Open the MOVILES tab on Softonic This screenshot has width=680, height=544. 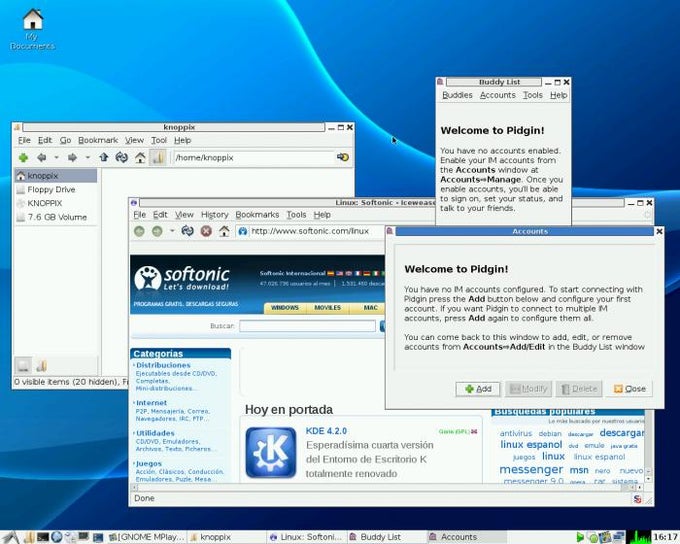[x=327, y=308]
